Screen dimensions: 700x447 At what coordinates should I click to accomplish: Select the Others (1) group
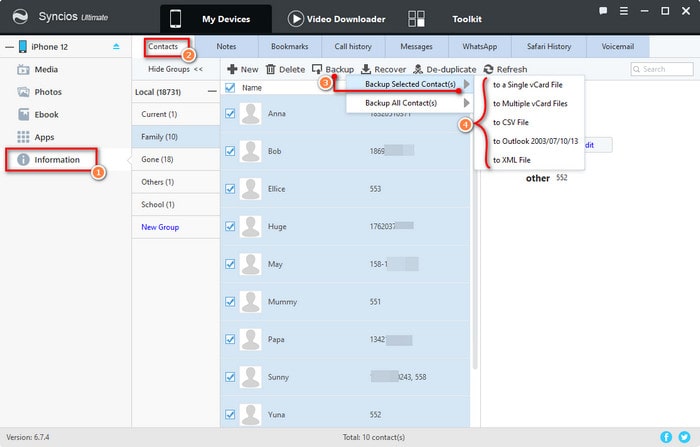(x=176, y=182)
